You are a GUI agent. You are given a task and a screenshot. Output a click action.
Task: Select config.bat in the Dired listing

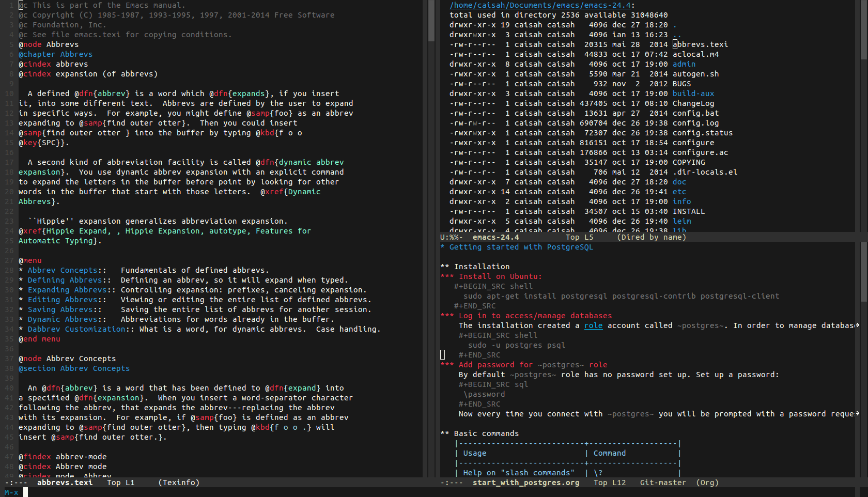pos(695,113)
